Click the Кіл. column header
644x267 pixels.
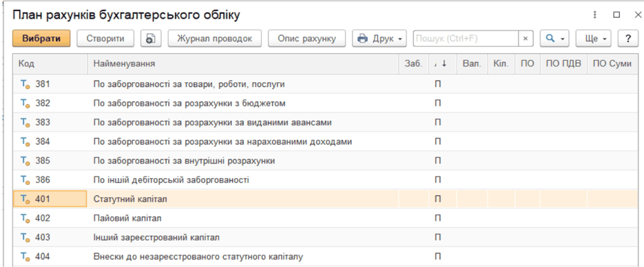[501, 64]
